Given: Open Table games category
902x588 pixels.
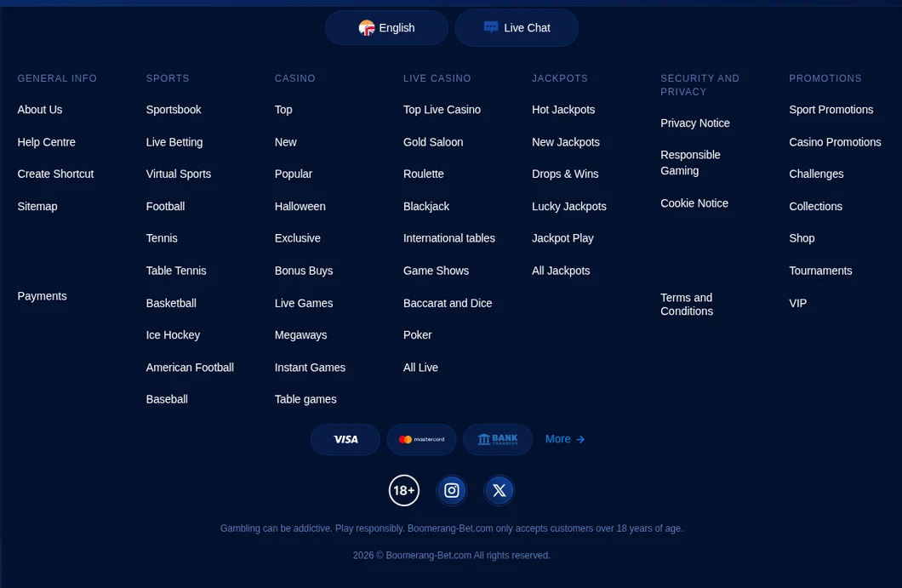Looking at the screenshot, I should tap(305, 399).
